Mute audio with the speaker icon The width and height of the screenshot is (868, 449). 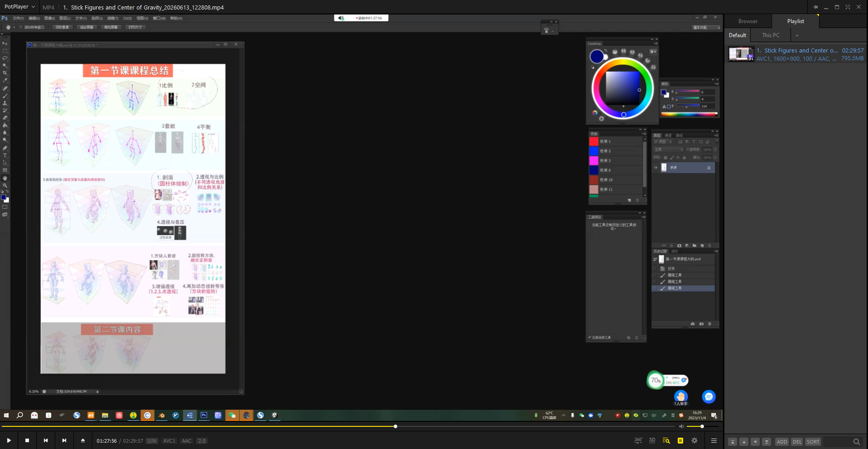point(681,426)
